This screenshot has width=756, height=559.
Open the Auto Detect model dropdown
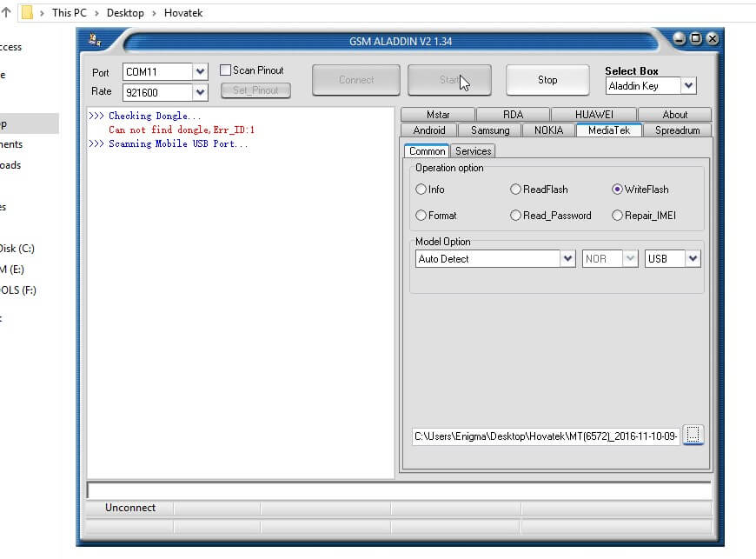[567, 259]
